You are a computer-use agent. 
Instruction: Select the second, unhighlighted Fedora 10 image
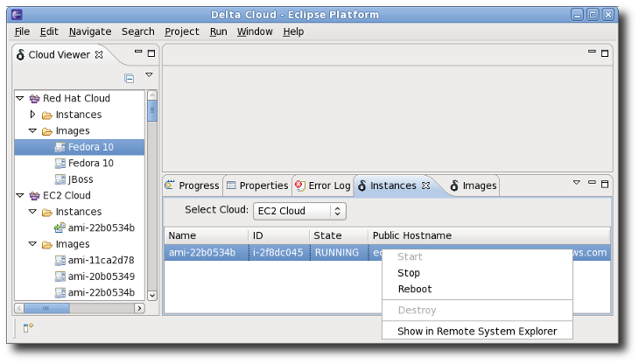91,164
